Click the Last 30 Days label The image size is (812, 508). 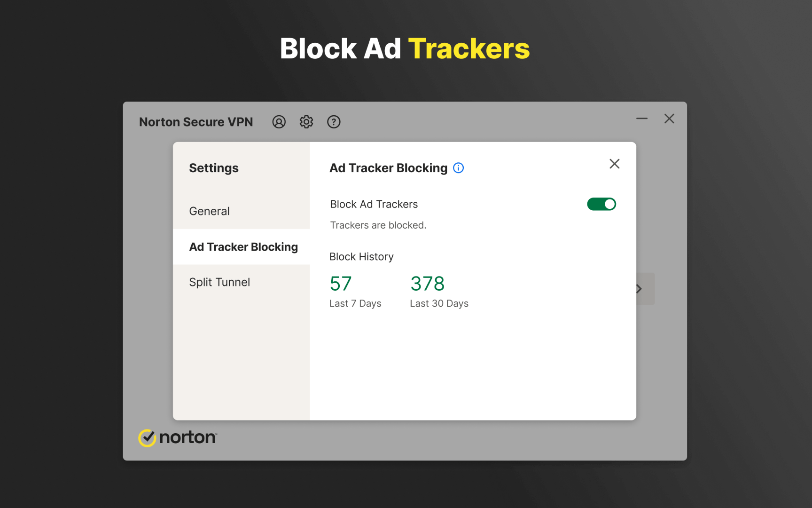pos(439,303)
